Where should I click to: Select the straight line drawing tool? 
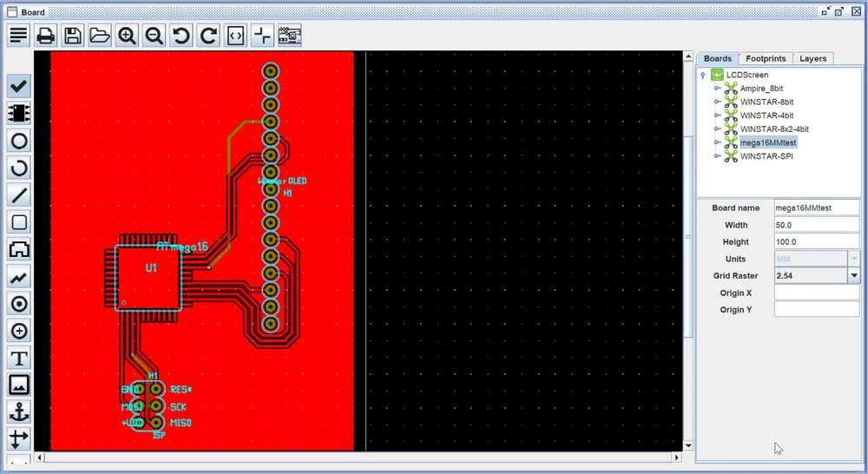19,194
